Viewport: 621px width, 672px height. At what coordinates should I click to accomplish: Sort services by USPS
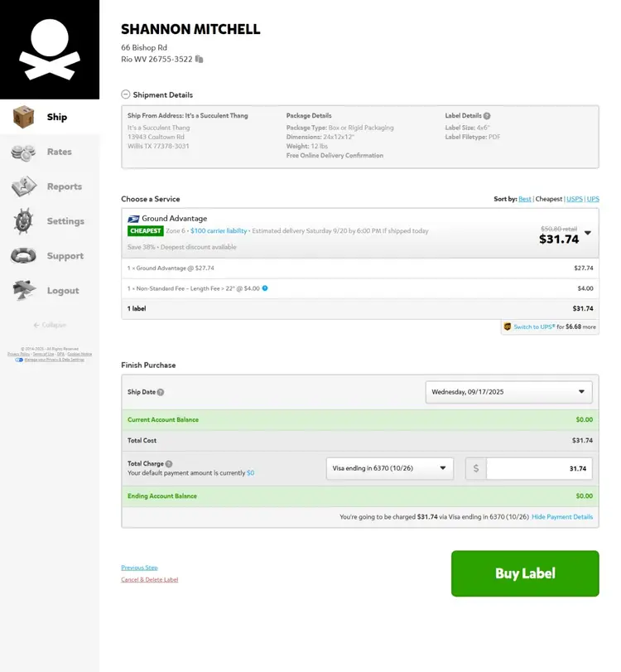click(x=575, y=199)
